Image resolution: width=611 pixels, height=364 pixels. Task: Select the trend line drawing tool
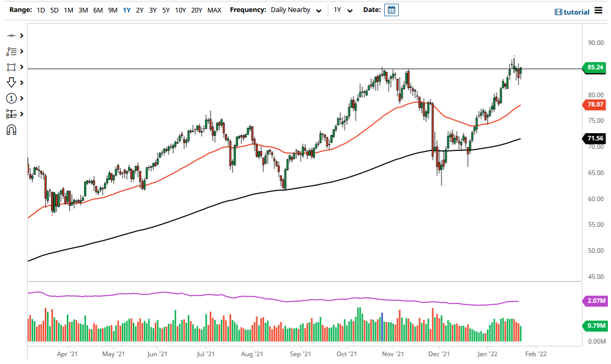tap(10, 36)
